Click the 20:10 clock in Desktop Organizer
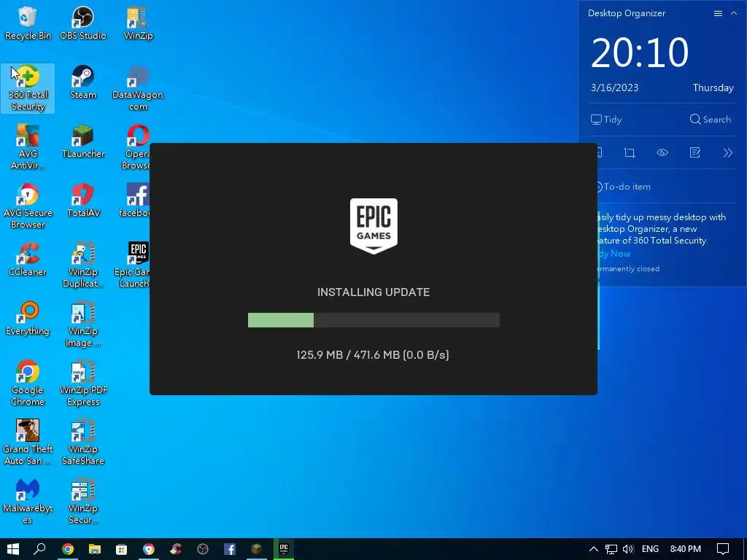747x560 pixels. pos(640,52)
